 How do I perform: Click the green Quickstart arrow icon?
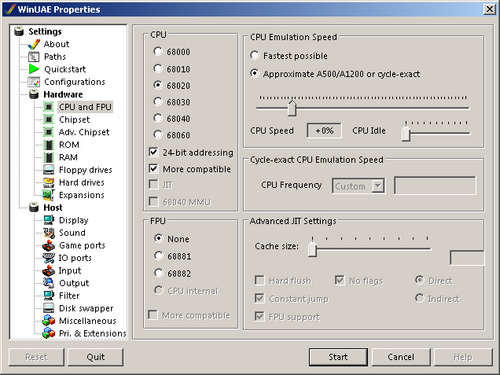pos(34,69)
